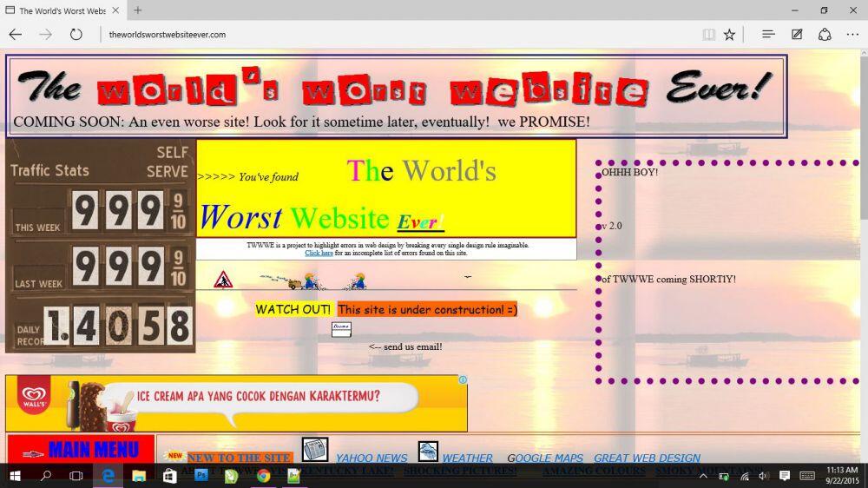Open a new tab with plus button

tap(138, 10)
